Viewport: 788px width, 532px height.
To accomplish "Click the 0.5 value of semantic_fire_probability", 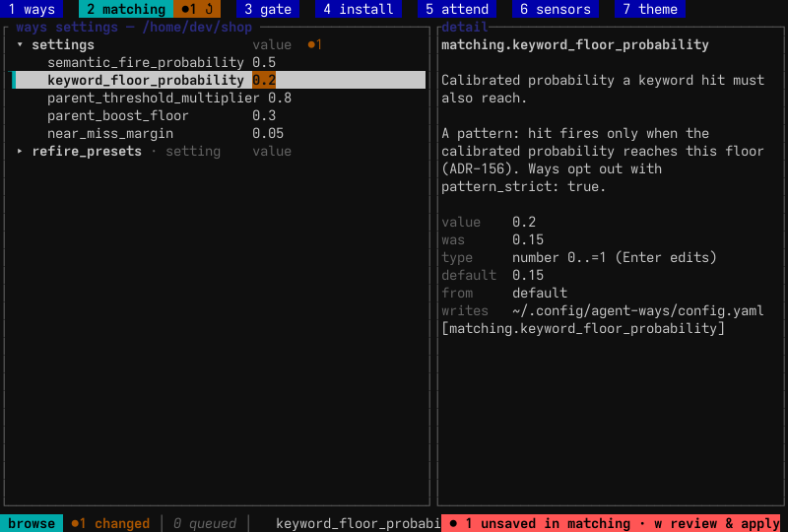I will tap(264, 62).
